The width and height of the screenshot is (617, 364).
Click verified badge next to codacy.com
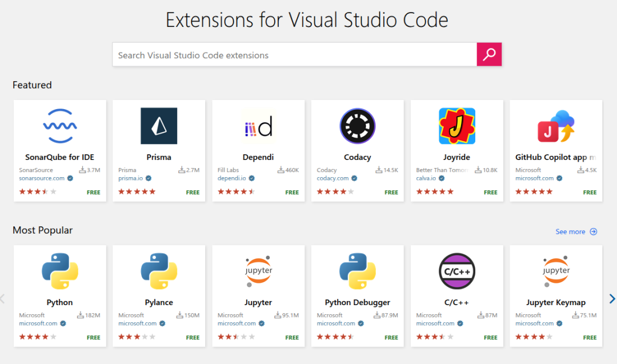[354, 178]
